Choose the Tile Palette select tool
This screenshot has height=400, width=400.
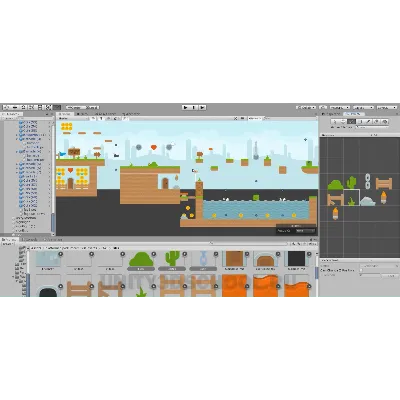(x=335, y=122)
